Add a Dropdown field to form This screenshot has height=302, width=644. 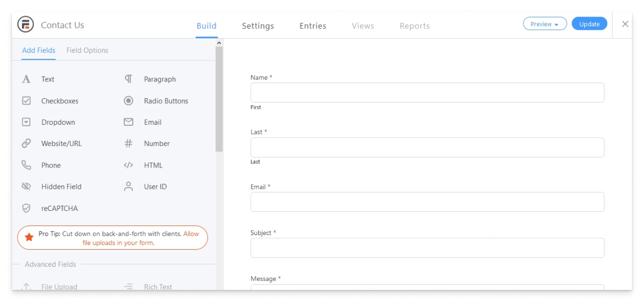point(58,122)
